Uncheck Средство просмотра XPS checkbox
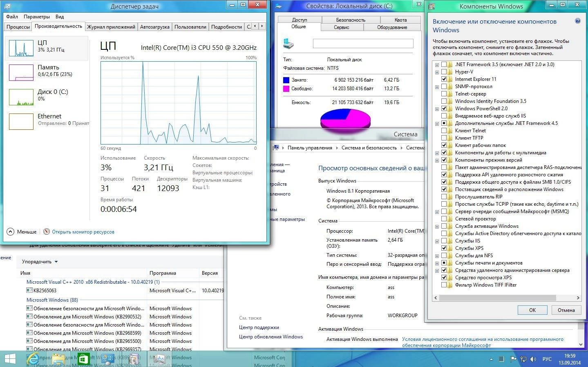This screenshot has height=367, width=588. point(444,278)
